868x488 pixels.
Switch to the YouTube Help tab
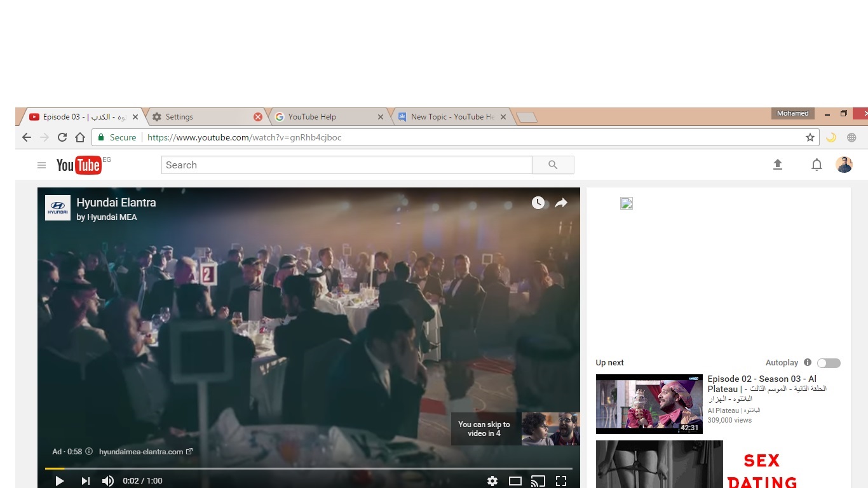click(x=329, y=117)
